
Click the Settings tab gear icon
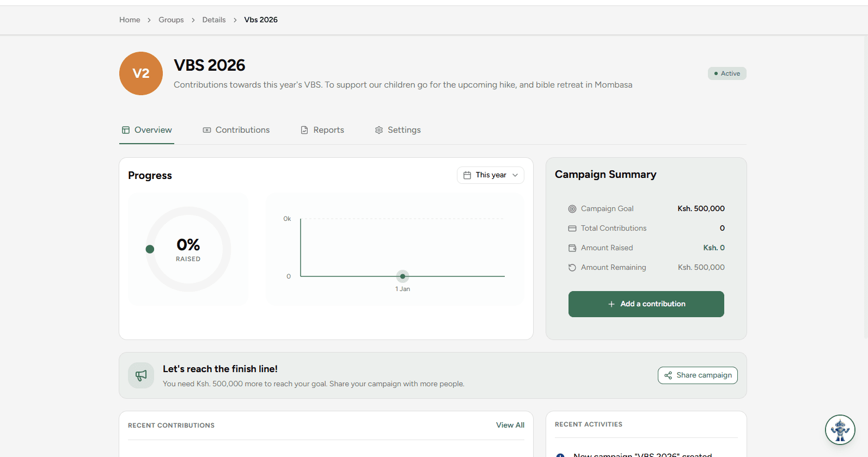pos(379,130)
